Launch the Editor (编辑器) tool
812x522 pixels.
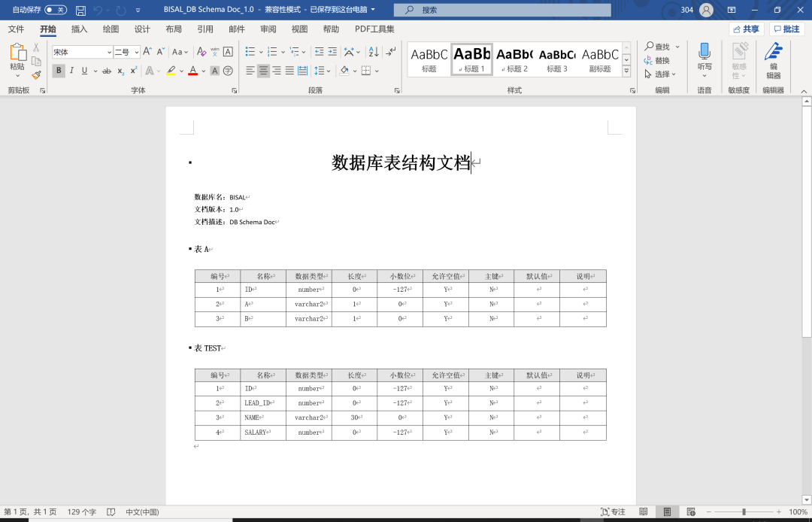coord(774,60)
